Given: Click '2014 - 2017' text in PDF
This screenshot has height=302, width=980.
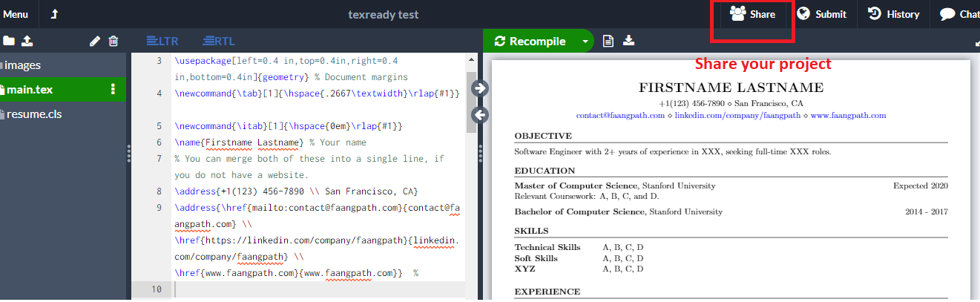Looking at the screenshot, I should pyautogui.click(x=927, y=212).
